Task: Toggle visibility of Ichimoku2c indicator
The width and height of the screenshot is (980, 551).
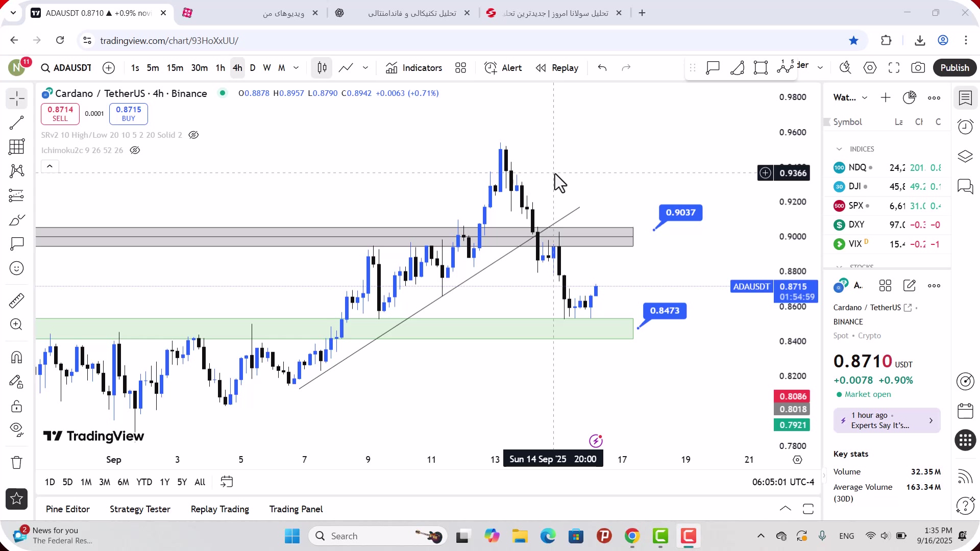Action: [x=135, y=151]
